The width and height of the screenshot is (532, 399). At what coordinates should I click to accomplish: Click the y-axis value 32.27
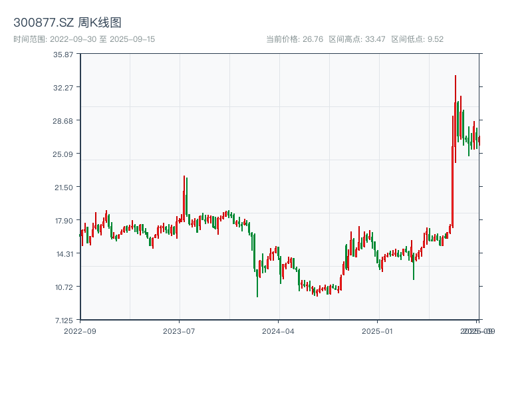pos(63,88)
